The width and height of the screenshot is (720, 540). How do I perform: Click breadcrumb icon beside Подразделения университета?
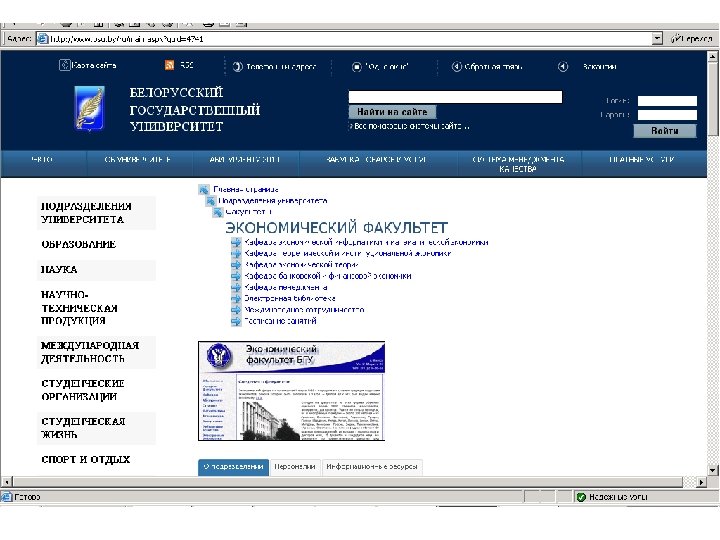click(x=211, y=201)
